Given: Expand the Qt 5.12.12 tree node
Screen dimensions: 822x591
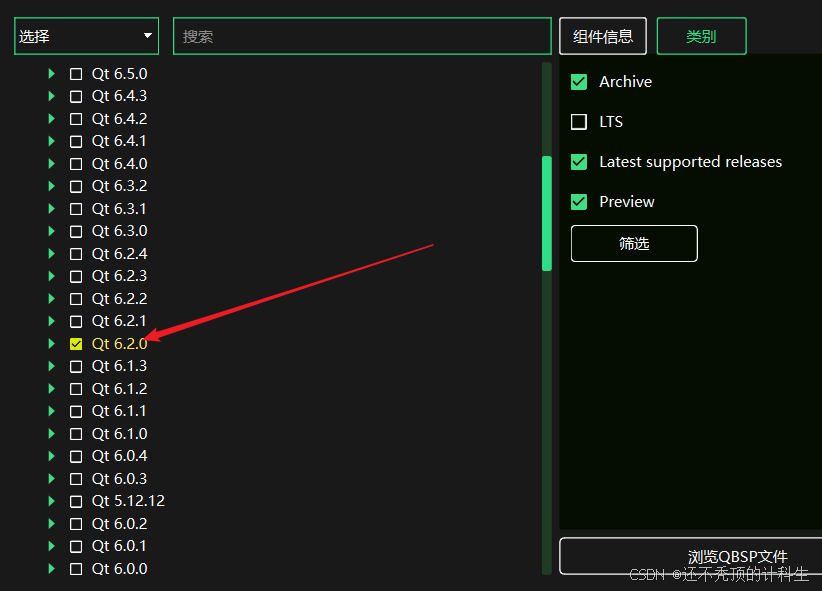Looking at the screenshot, I should click(51, 501).
